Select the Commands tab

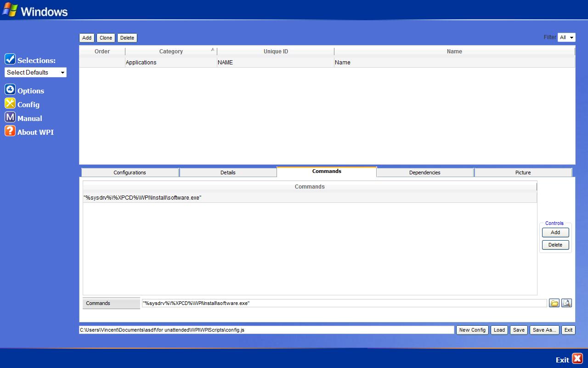point(327,172)
